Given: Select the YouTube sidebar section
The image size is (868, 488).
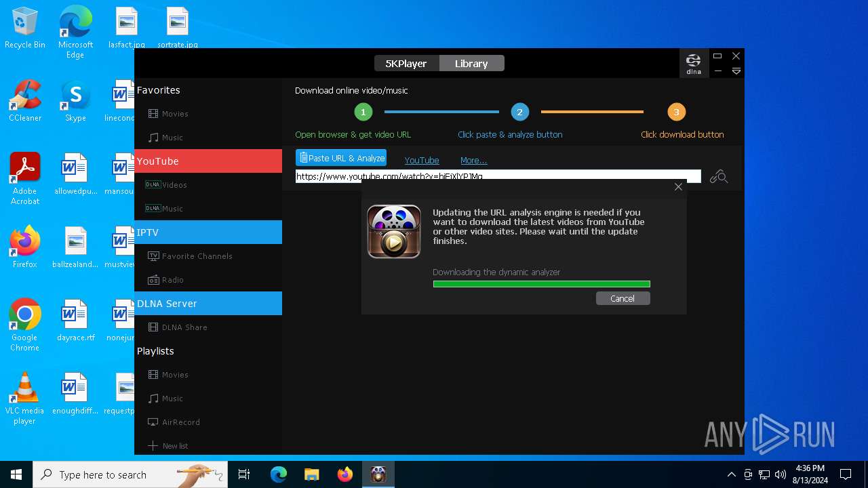Looking at the screenshot, I should (x=208, y=161).
